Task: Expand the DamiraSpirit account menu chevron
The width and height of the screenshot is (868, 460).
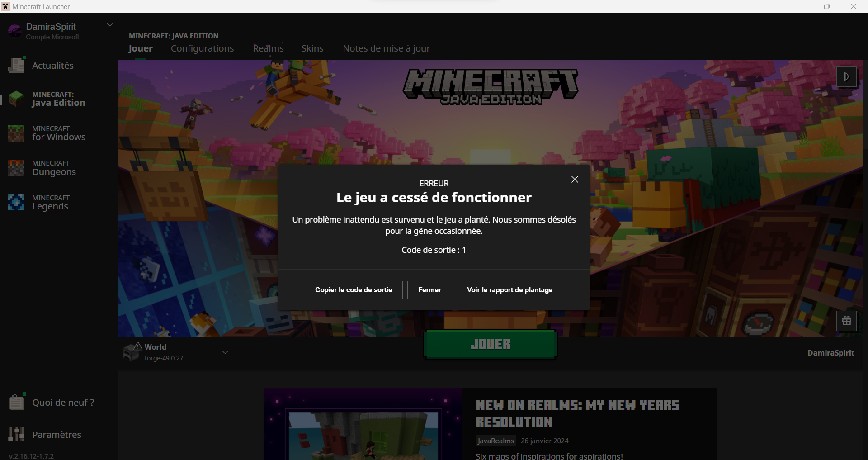Action: pyautogui.click(x=109, y=24)
